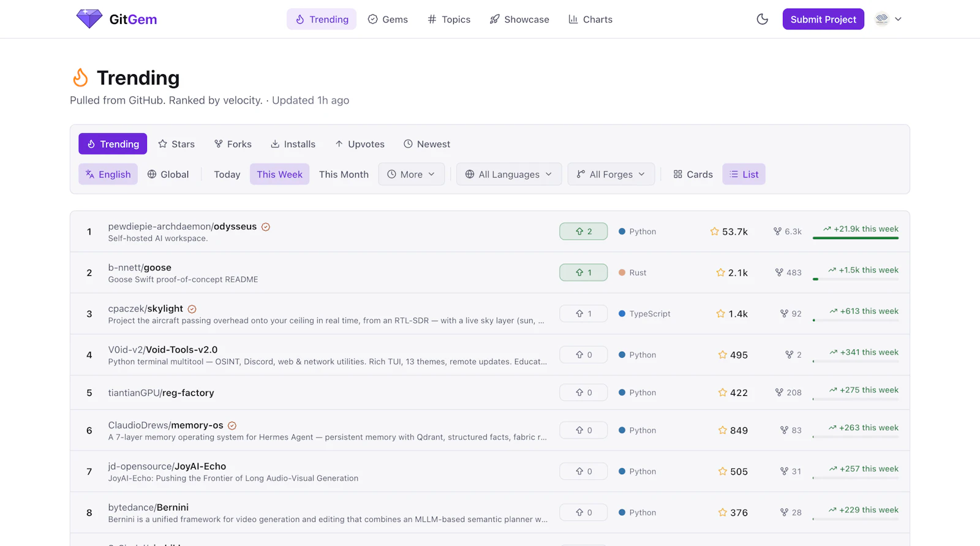Click the star icon beside 2.1k

coord(720,272)
